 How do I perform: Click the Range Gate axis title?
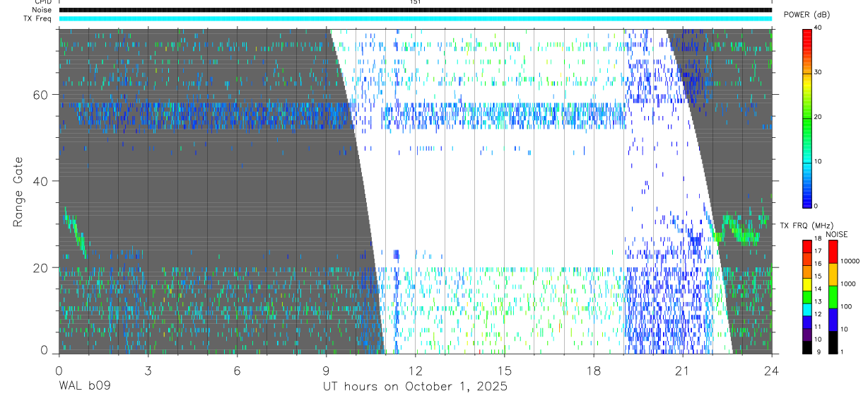pyautogui.click(x=18, y=192)
